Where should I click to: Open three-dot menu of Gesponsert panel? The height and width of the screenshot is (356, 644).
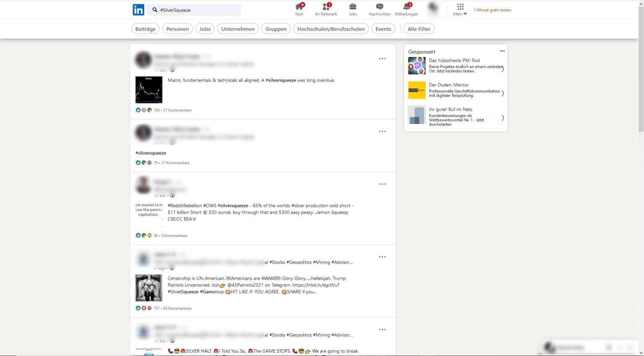tap(502, 51)
